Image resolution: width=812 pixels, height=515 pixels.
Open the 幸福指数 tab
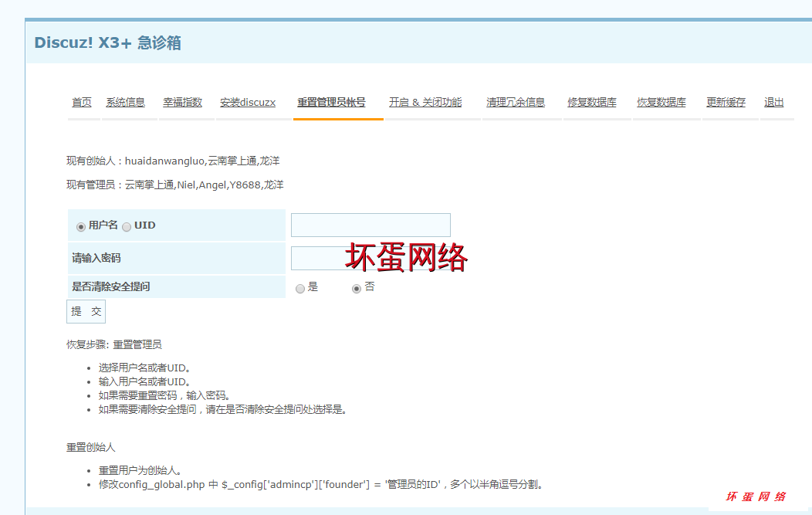(182, 103)
